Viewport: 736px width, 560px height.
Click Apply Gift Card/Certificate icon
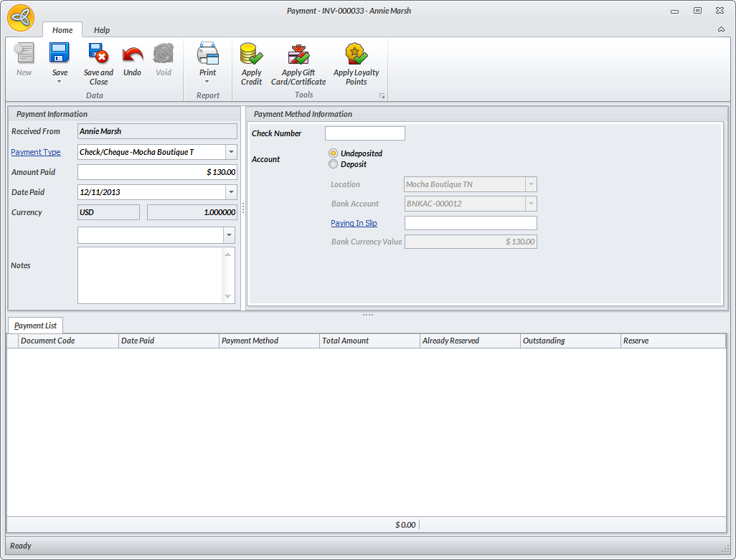pyautogui.click(x=298, y=54)
